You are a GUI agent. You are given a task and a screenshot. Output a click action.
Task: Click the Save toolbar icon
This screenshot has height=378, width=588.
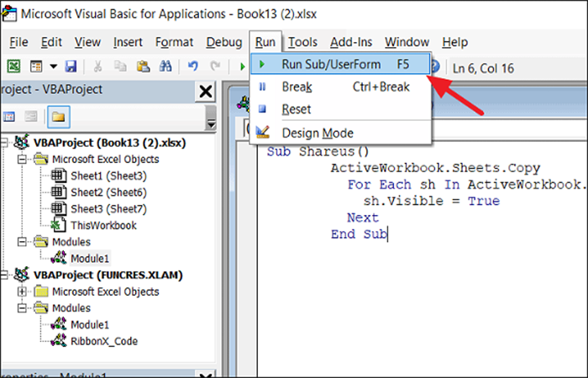71,66
